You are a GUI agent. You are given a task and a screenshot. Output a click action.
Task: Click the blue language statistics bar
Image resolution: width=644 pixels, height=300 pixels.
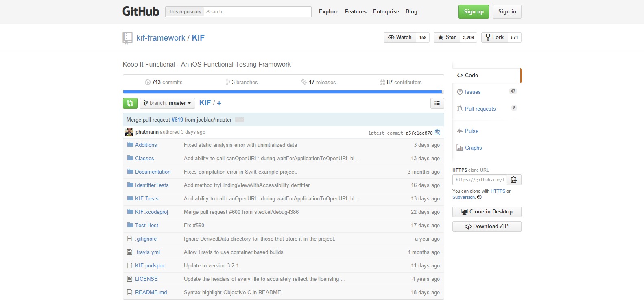click(x=282, y=92)
